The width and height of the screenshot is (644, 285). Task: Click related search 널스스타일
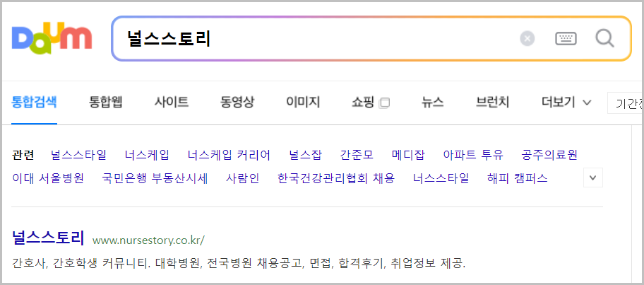78,155
